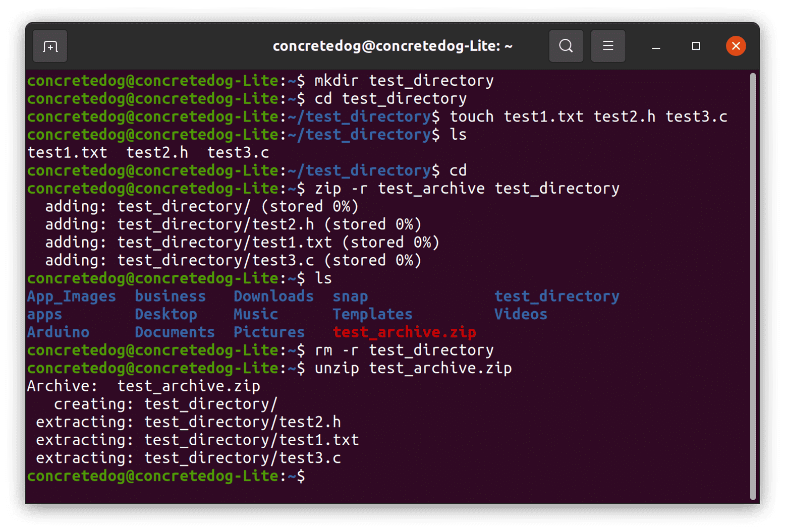Click the red test_archive.zip file name

tap(405, 333)
